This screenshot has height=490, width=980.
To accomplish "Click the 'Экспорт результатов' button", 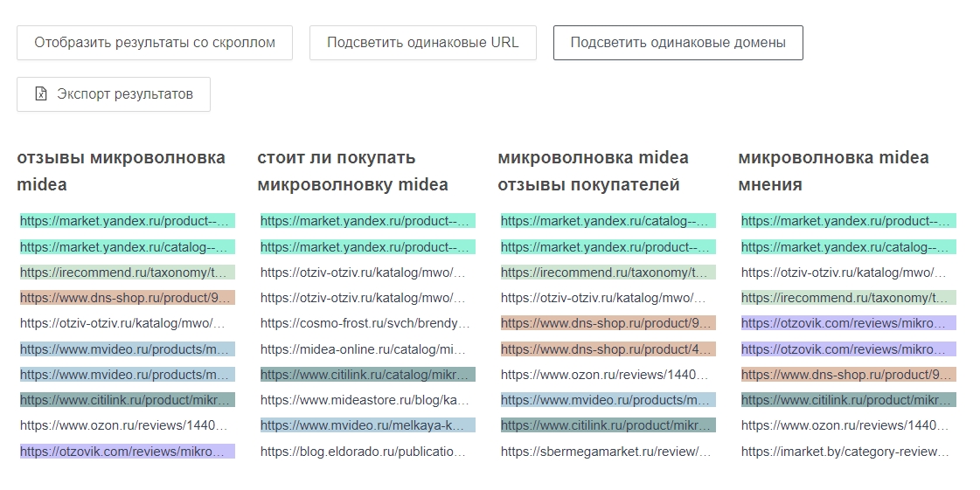I will [x=113, y=94].
